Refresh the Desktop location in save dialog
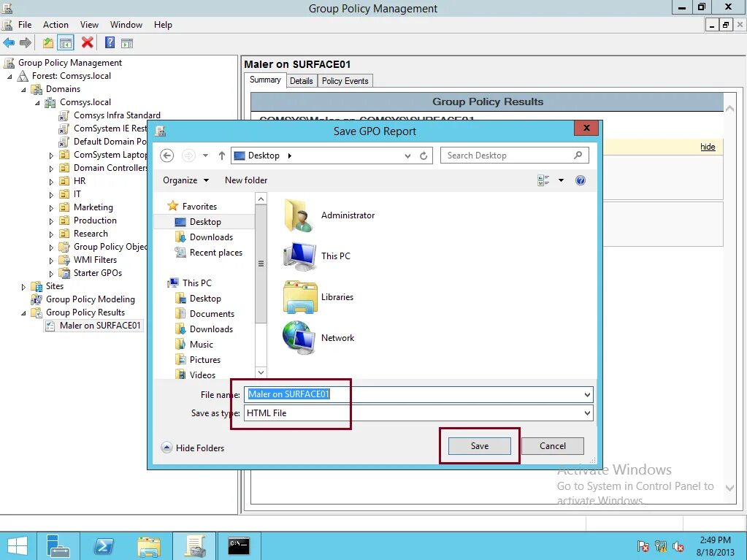Image resolution: width=747 pixels, height=560 pixels. pyautogui.click(x=423, y=156)
